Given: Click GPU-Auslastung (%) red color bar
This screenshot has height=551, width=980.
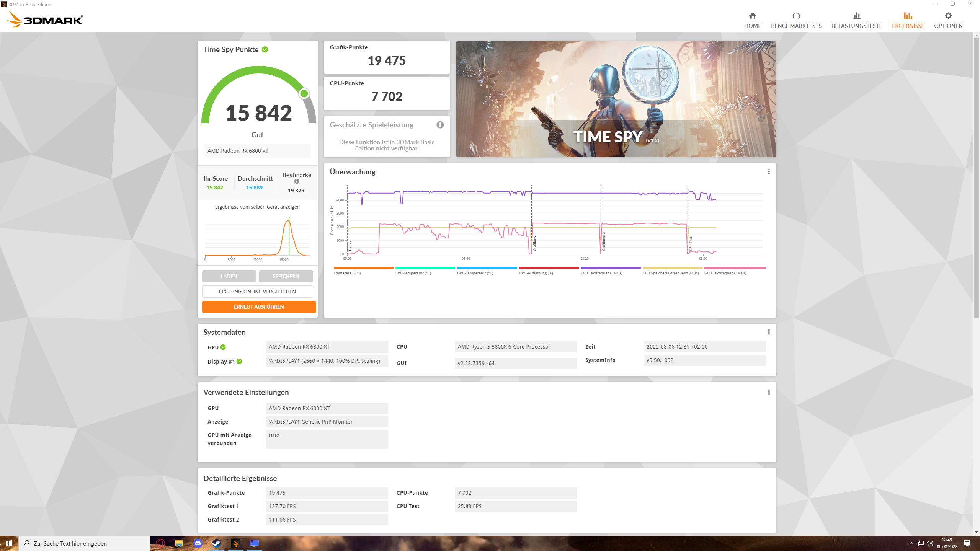Looking at the screenshot, I should 549,268.
